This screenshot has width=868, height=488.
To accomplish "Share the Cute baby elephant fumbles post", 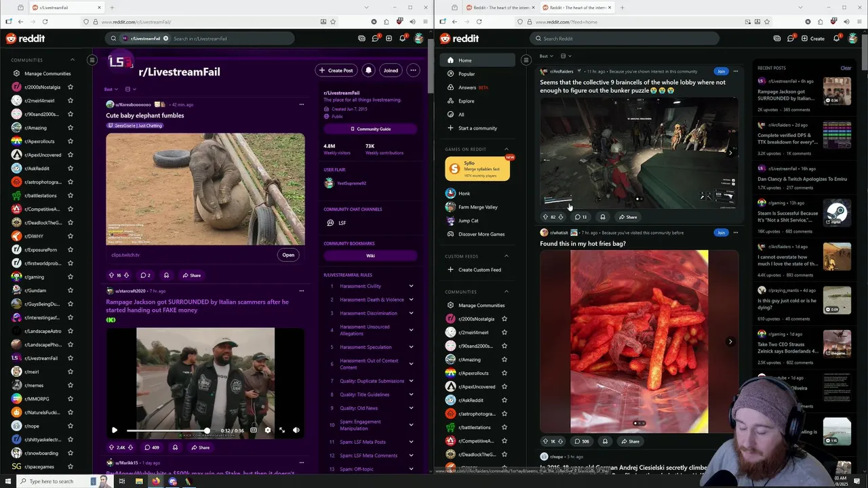I will [x=191, y=275].
